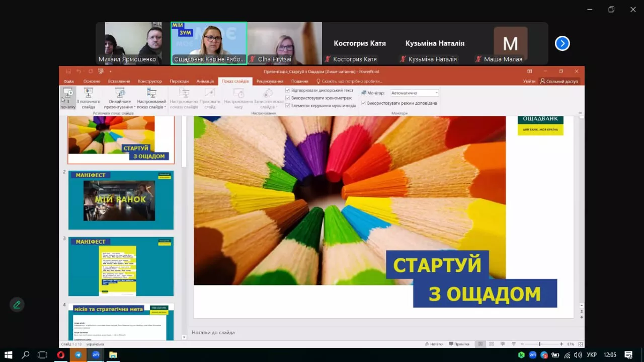Click the start-from-beginning quick access icon
This screenshot has height=362, width=644.
tap(101, 71)
